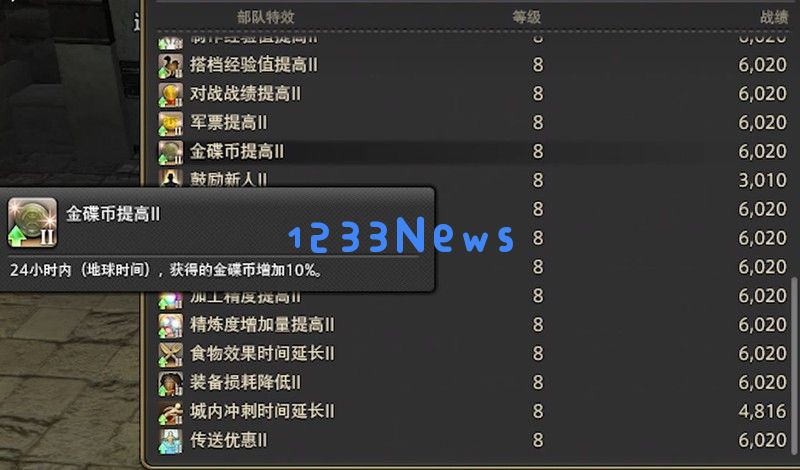Viewport: 800px width, 470px height.
Task: Click the 4,816 cost of 城内冲刺时间延长II
Action: [x=762, y=411]
